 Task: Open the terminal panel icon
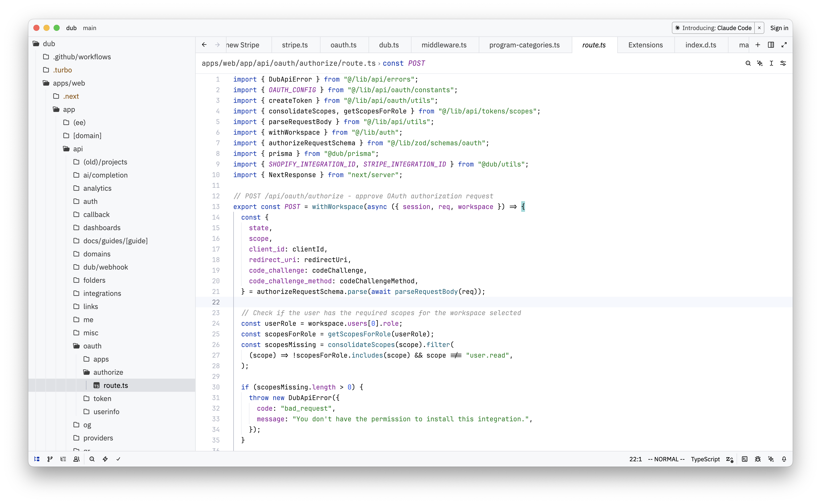pyautogui.click(x=745, y=459)
